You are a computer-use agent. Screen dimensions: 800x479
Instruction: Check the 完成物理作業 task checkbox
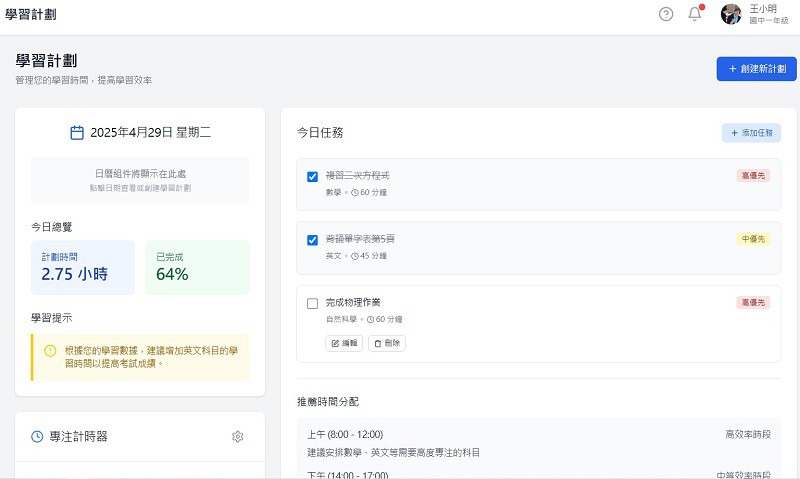coord(312,303)
